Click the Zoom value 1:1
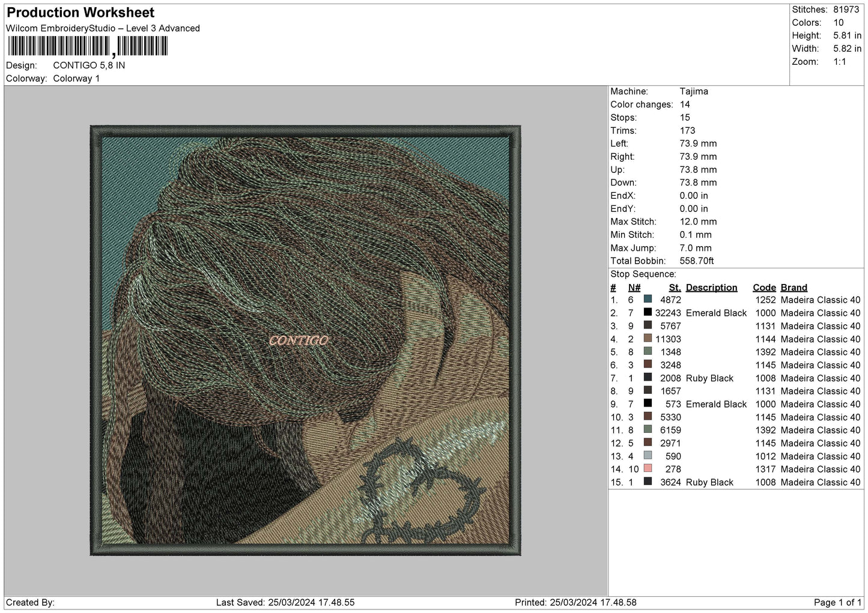 pyautogui.click(x=840, y=62)
